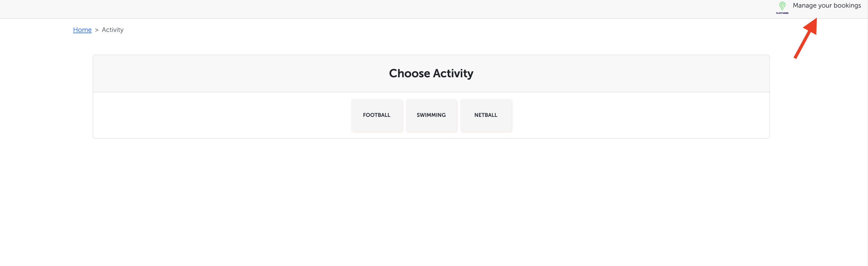Click blank card area left of FOOTBALL

pos(219,115)
